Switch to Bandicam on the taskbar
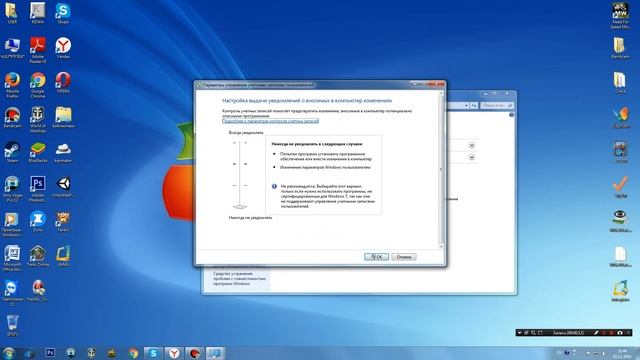Screen dimensions: 640x360 pos(195,353)
